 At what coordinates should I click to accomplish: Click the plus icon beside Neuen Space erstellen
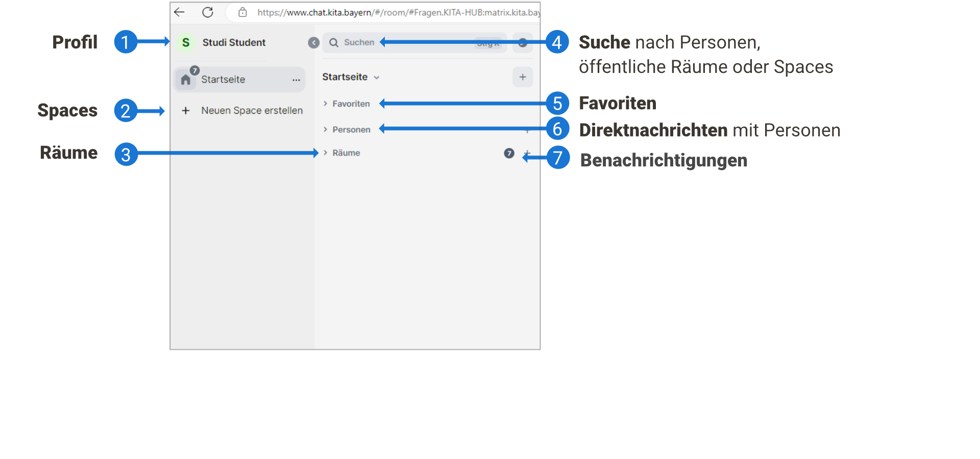[186, 111]
